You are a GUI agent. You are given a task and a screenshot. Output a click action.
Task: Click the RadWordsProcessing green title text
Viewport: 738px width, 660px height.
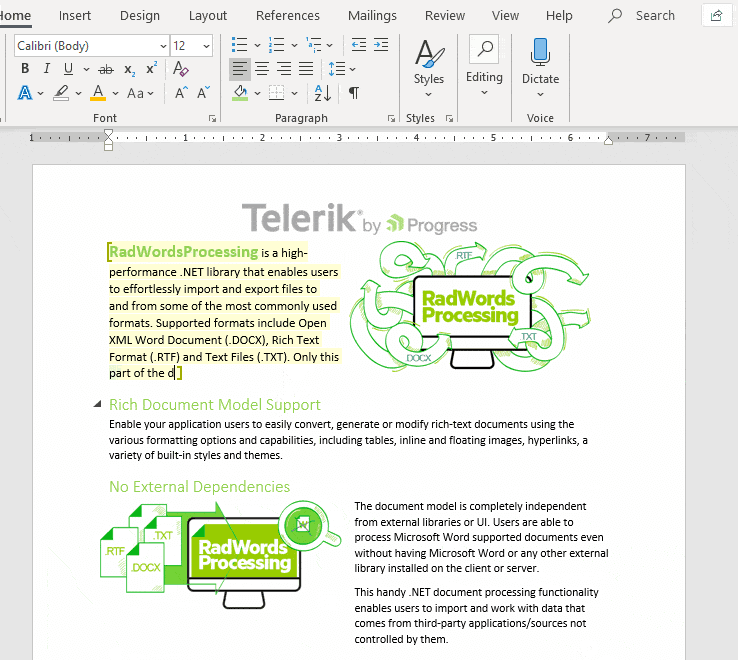pos(184,252)
